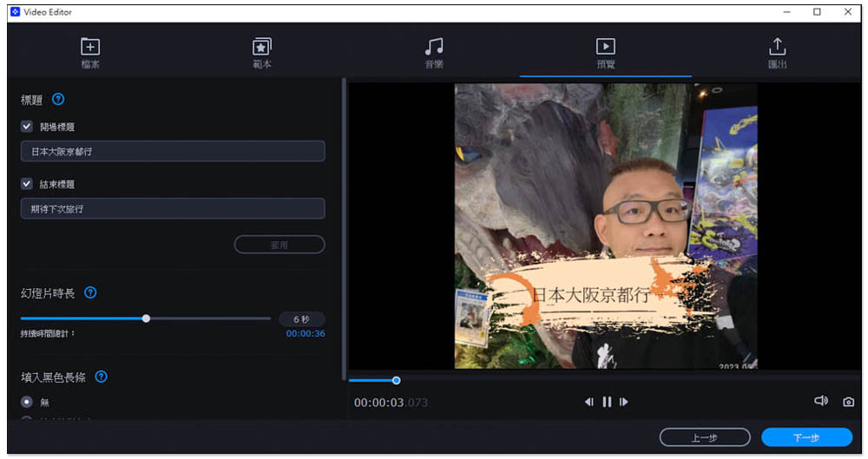Uncheck the 開場標題 checkbox
The image size is (868, 459).
(x=27, y=127)
